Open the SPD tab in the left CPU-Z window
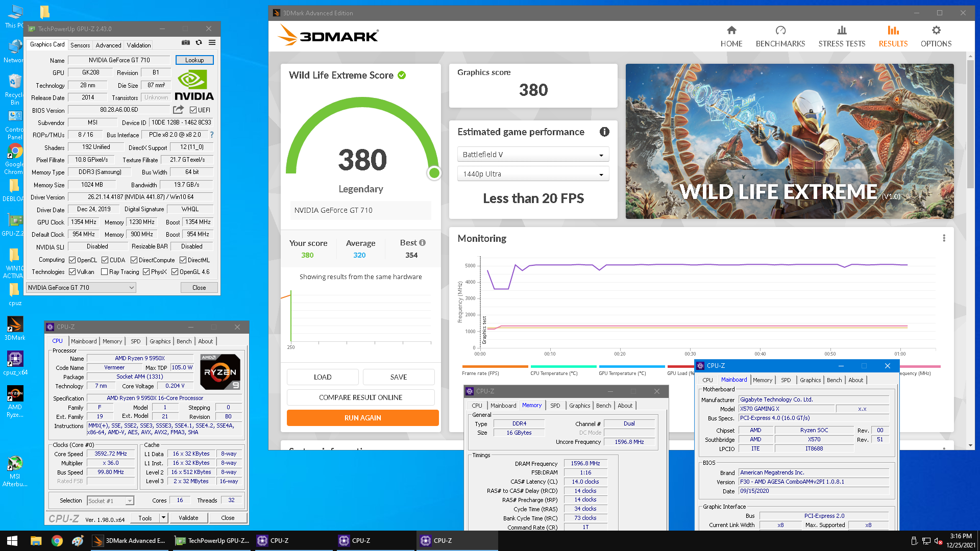This screenshot has height=551, width=980. tap(135, 341)
